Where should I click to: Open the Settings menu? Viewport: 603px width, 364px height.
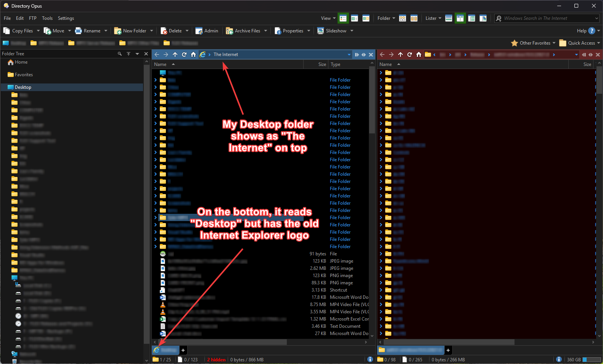66,18
